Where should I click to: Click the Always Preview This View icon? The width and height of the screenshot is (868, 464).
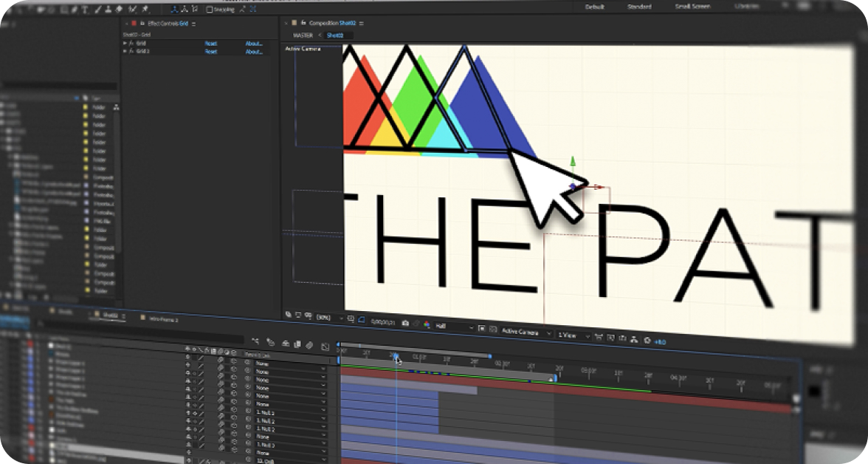(289, 314)
